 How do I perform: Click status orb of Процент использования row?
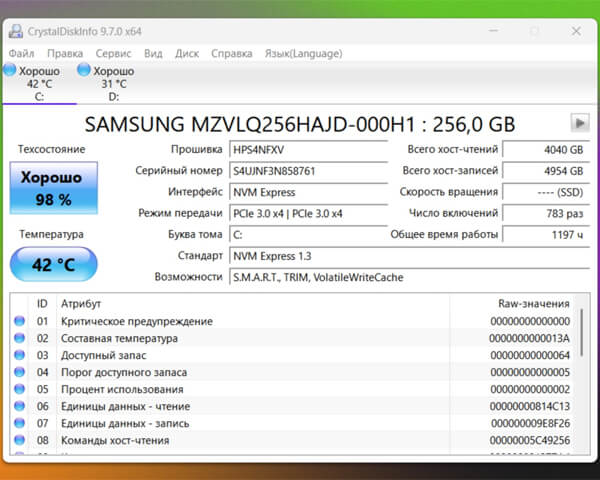(x=20, y=389)
